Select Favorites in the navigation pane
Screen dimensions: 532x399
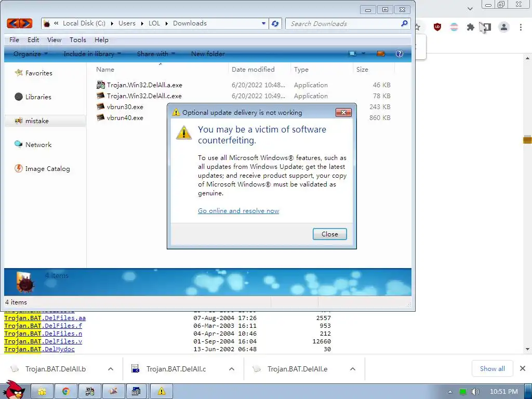(38, 73)
